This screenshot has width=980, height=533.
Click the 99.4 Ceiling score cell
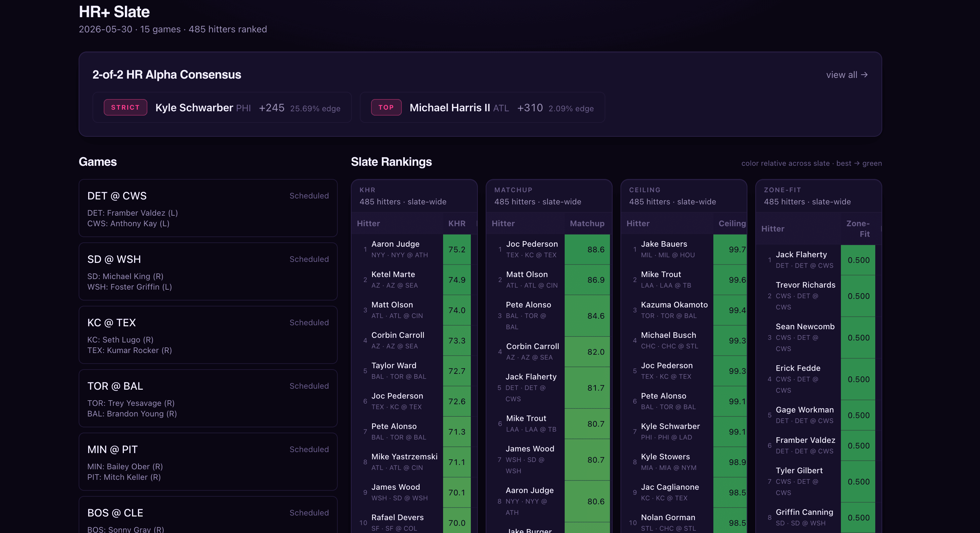(730, 310)
